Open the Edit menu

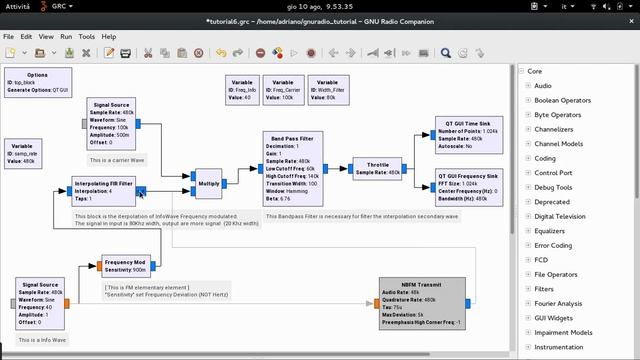26,36
